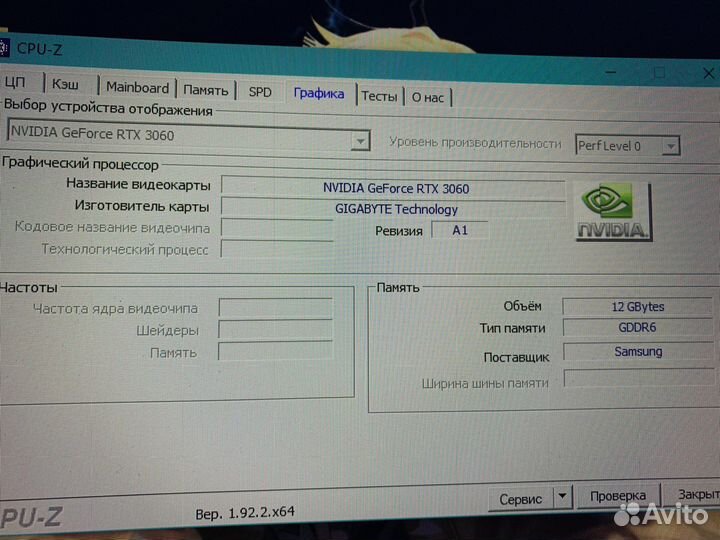Switch to the SPD tab
The height and width of the screenshot is (540, 720).
[x=260, y=92]
